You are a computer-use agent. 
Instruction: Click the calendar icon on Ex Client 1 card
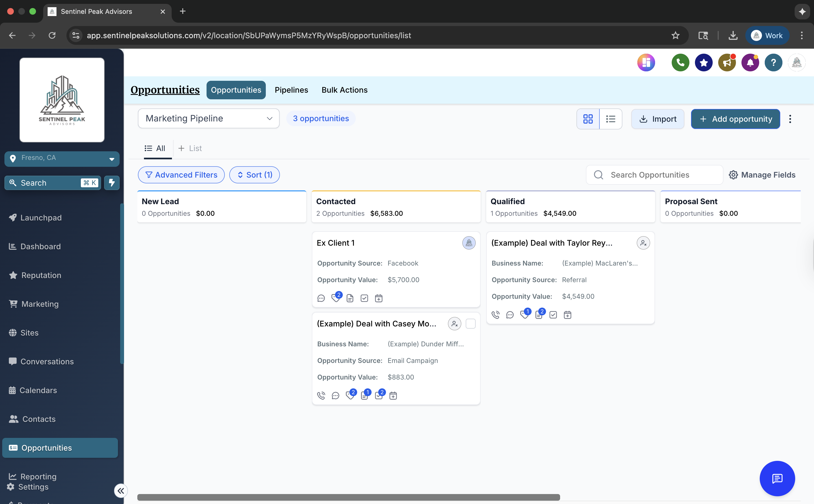[x=379, y=298]
